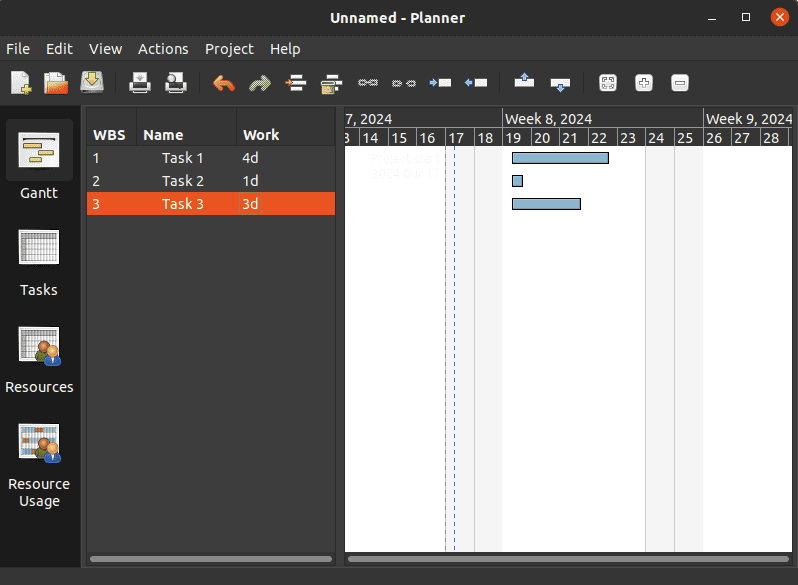The image size is (798, 585).
Task: Move the selected task down
Action: point(560,85)
